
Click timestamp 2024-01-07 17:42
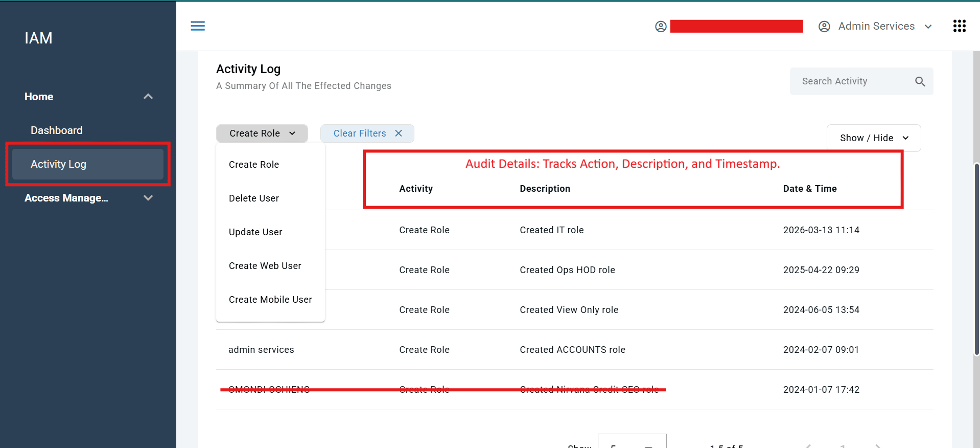click(x=821, y=390)
